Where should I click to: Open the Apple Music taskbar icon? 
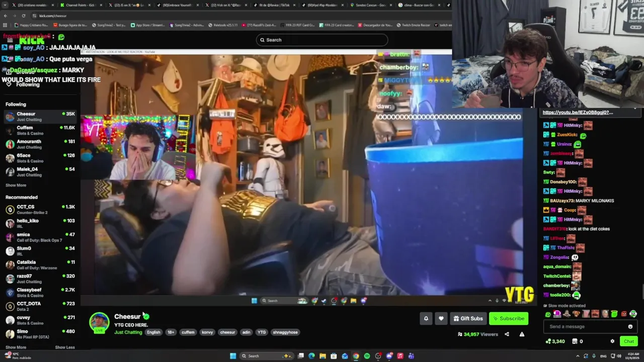[400, 356]
